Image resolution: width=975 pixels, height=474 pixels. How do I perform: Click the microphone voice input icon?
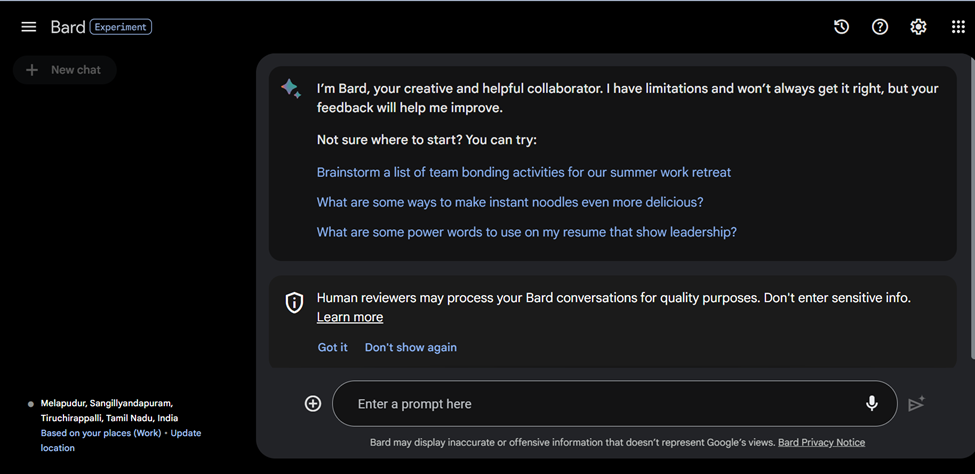click(871, 403)
